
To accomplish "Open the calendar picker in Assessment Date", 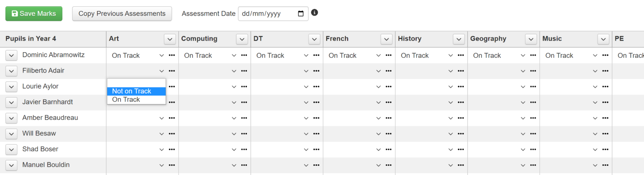I will coord(301,14).
